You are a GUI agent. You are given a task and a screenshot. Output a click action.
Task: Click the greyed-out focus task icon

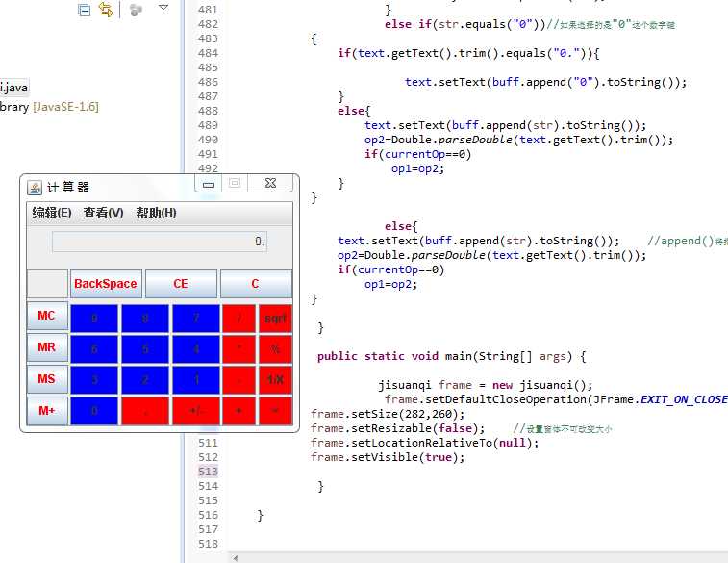click(136, 10)
